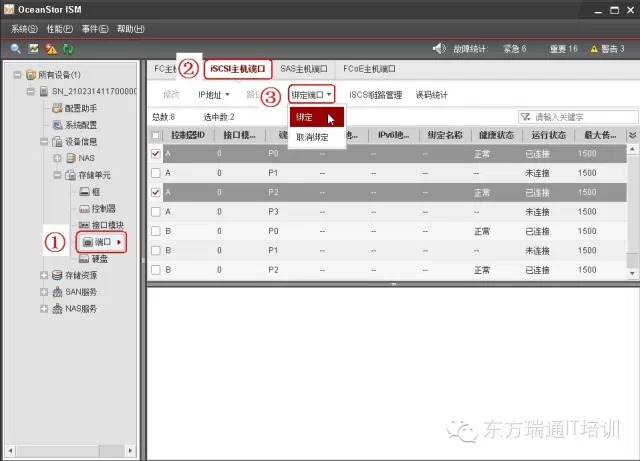Select the SN_210231411700000 device icon
The image size is (640, 461).
(44, 91)
